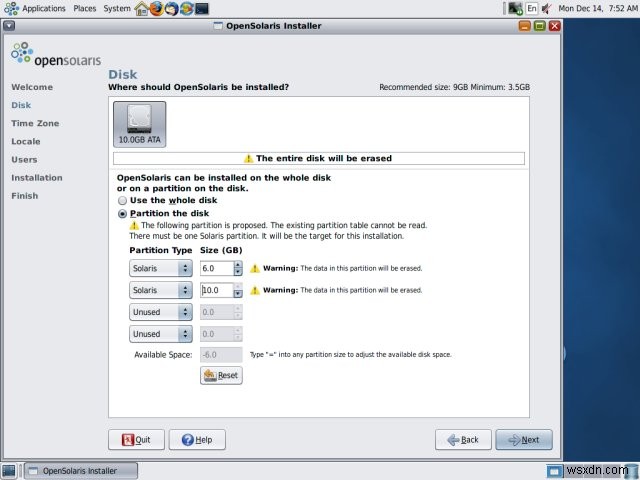Click the warning icon beside 6.0 partition
The image size is (640, 480).
[255, 269]
